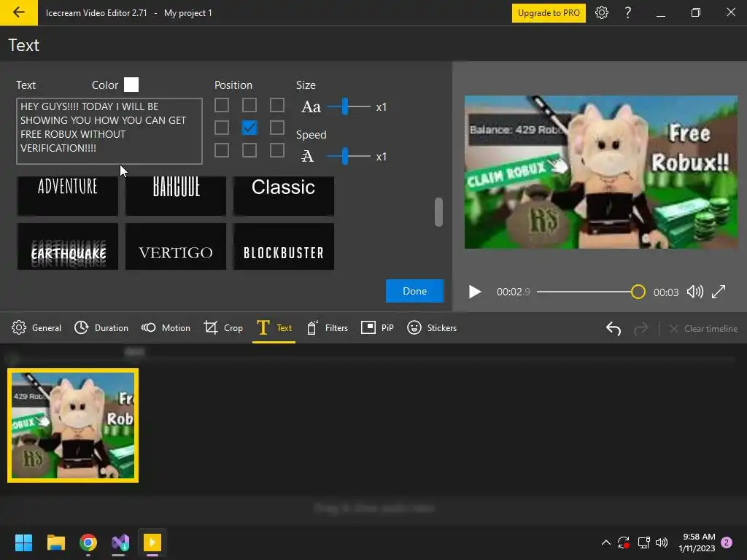This screenshot has height=560, width=747.
Task: Open clock showing 9:58 AM
Action: coord(697,542)
